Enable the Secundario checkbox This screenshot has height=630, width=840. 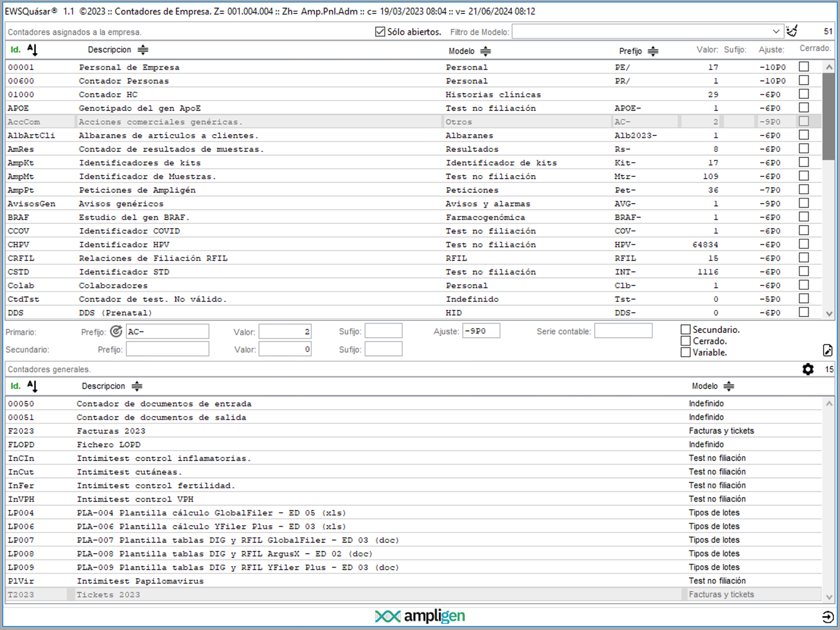click(685, 330)
